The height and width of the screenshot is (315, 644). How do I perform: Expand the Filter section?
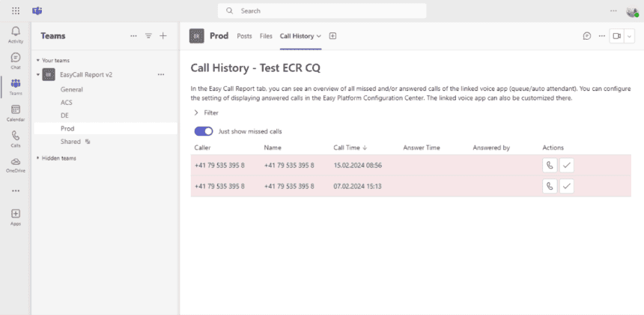point(206,112)
